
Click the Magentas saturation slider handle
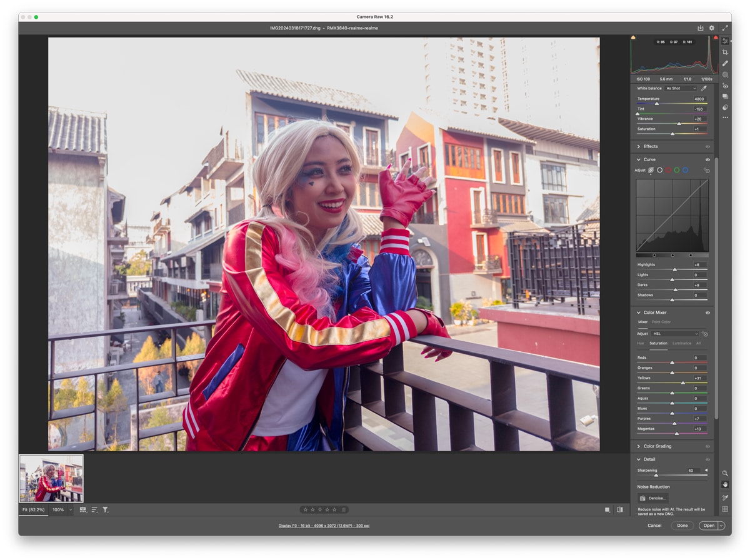(x=676, y=434)
